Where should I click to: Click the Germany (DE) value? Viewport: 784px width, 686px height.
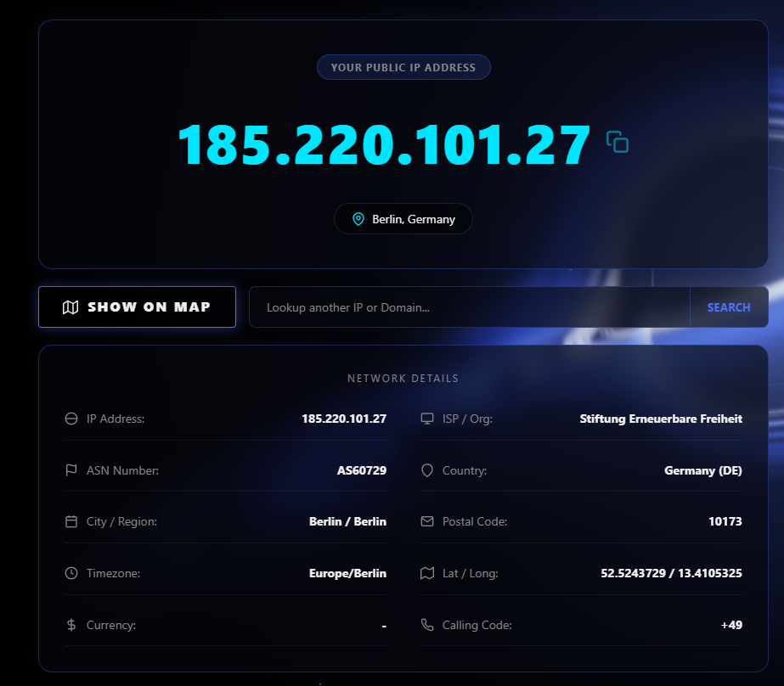pyautogui.click(x=703, y=470)
